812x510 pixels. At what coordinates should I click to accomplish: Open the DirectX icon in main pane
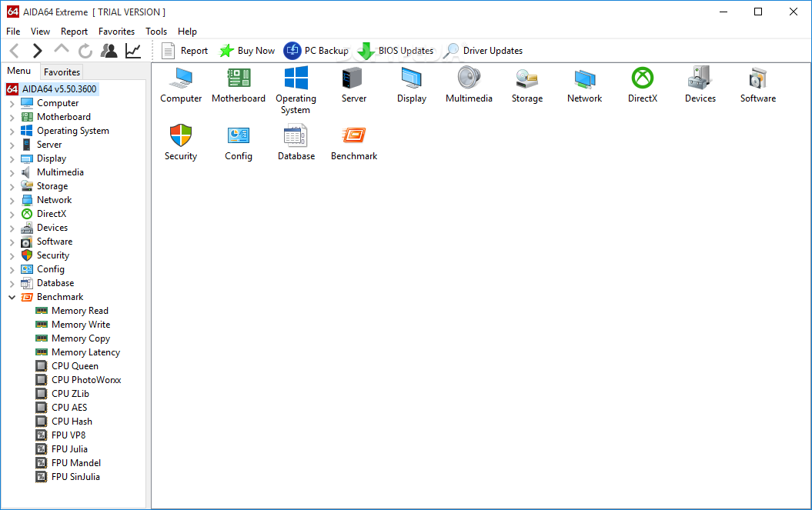643,78
